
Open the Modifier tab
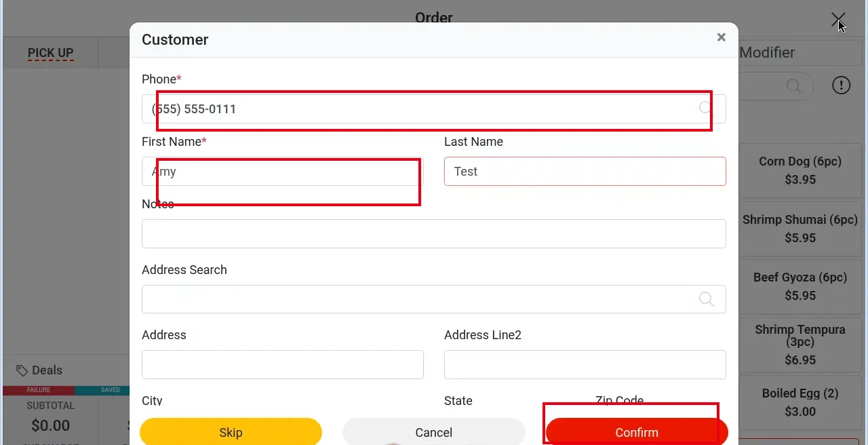point(767,53)
